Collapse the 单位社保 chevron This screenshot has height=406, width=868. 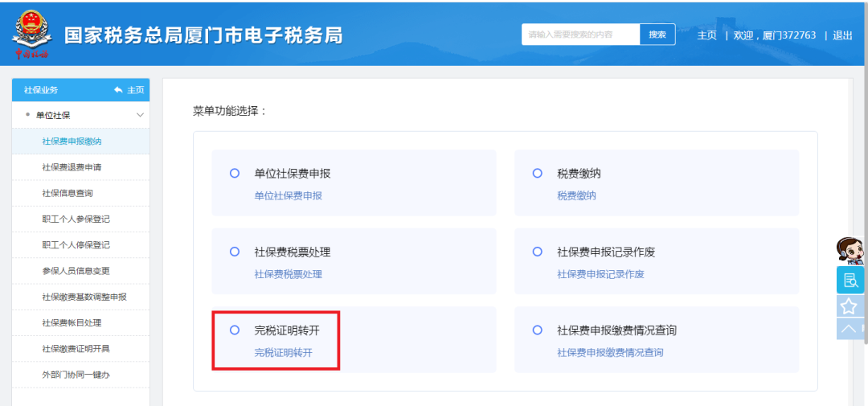pos(140,115)
